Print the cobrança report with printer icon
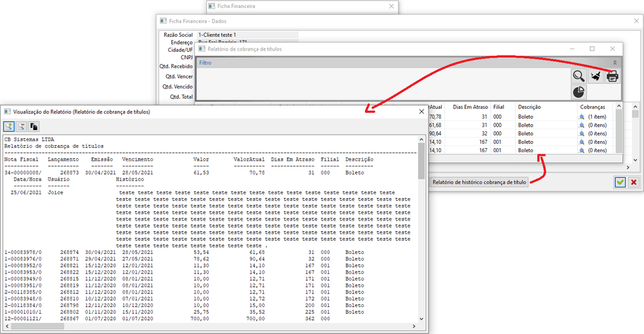 (x=612, y=76)
